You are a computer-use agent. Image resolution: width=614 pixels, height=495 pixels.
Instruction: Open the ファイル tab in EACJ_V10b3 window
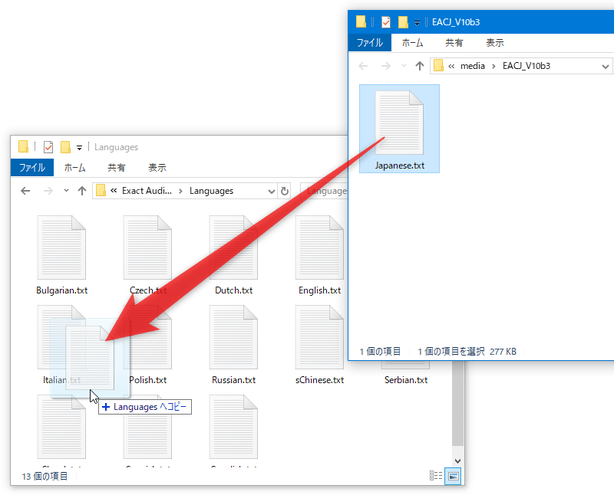370,43
